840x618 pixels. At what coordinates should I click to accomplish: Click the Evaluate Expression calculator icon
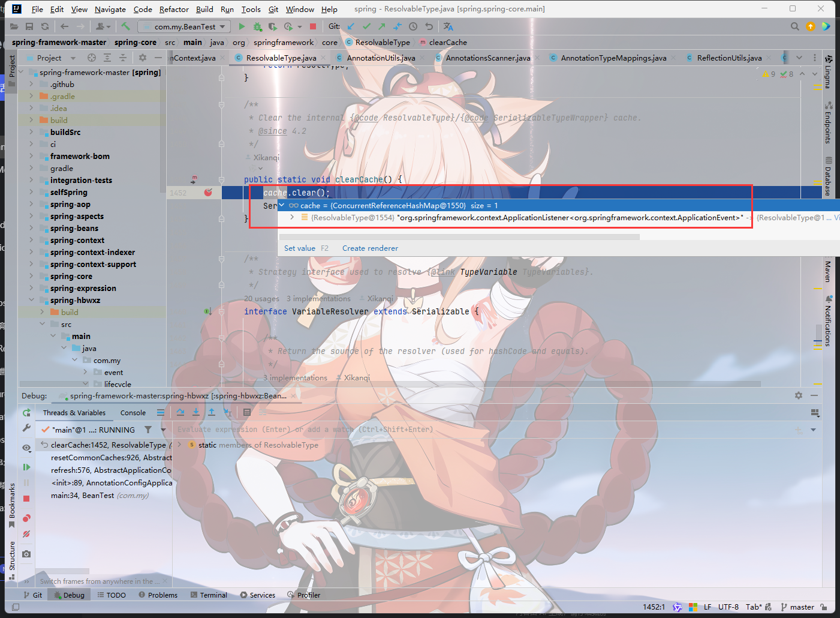247,412
